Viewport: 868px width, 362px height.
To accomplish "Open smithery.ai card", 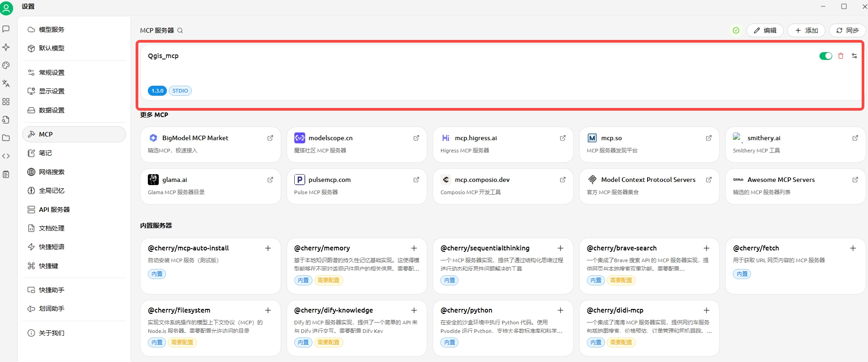I will pos(795,144).
